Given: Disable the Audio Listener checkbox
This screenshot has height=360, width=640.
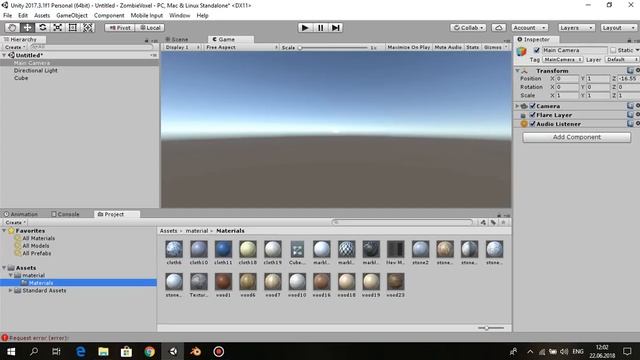Looking at the screenshot, I should point(532,124).
